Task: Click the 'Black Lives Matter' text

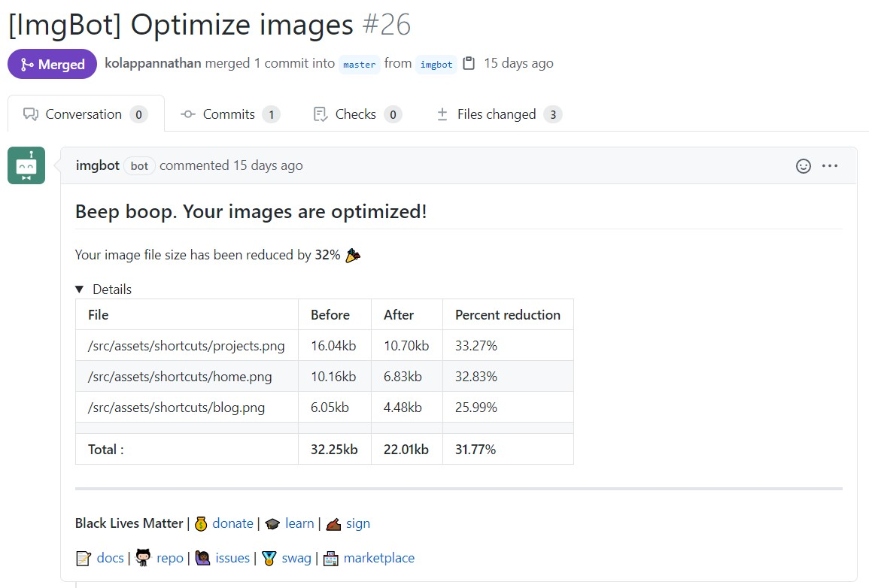Action: pyautogui.click(x=129, y=523)
